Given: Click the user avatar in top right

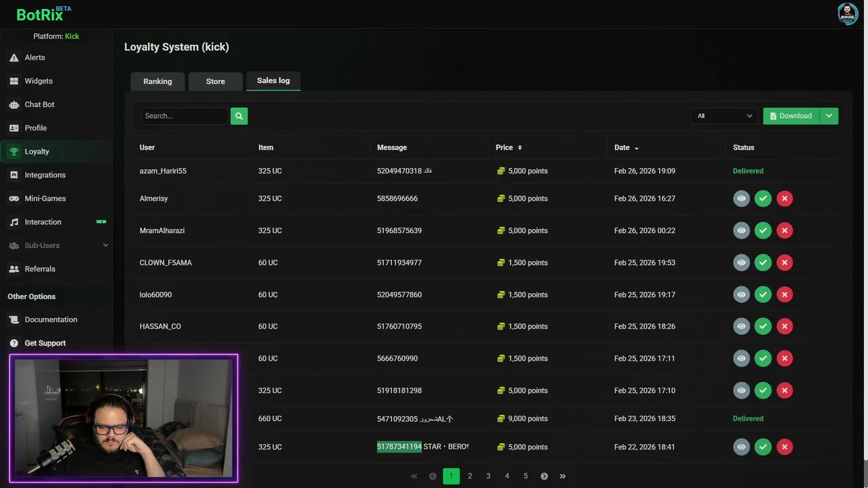Looking at the screenshot, I should (x=848, y=14).
